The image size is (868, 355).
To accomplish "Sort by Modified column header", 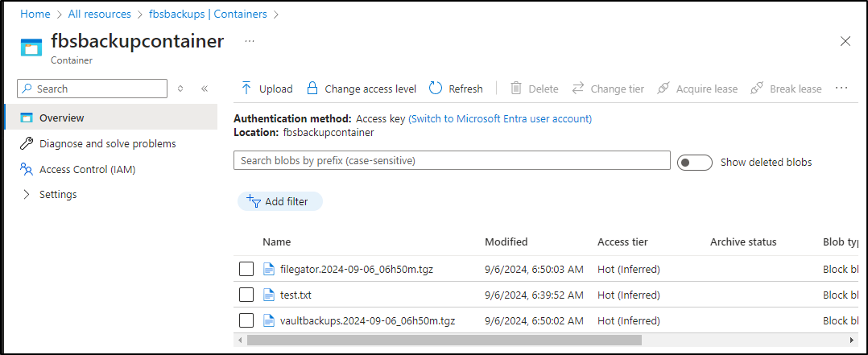I will 506,242.
